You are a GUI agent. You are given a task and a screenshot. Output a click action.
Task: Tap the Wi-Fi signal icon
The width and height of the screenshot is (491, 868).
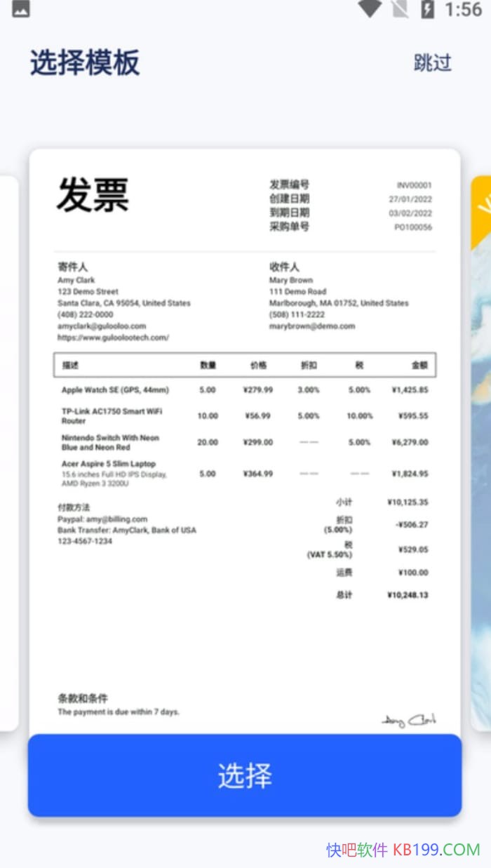click(369, 9)
